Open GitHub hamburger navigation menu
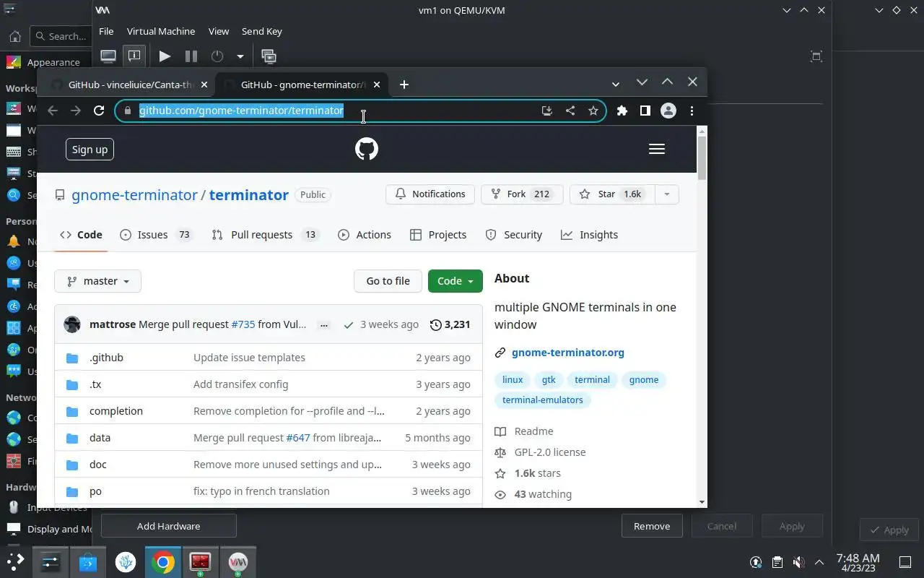 click(657, 149)
